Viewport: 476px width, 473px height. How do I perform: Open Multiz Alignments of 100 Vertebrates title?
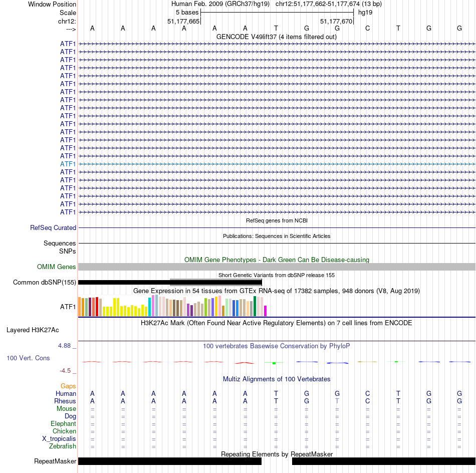277,379
